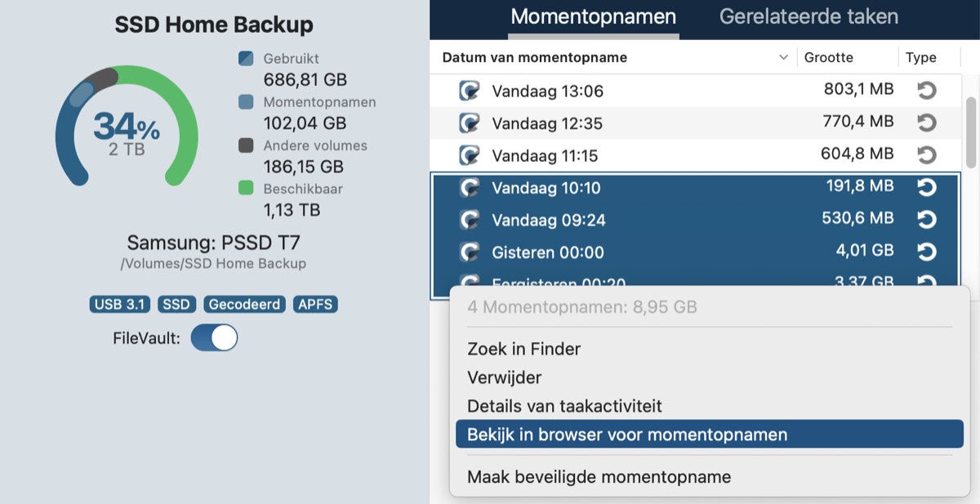
Task: Click the SSD badge
Action: click(x=176, y=305)
